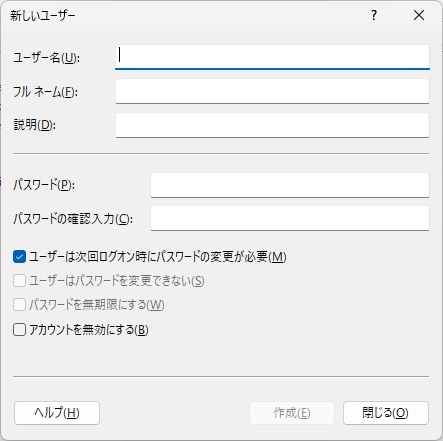The width and height of the screenshot is (443, 441).
Task: Click the フル ネーム(F): label text
Action: coord(46,92)
